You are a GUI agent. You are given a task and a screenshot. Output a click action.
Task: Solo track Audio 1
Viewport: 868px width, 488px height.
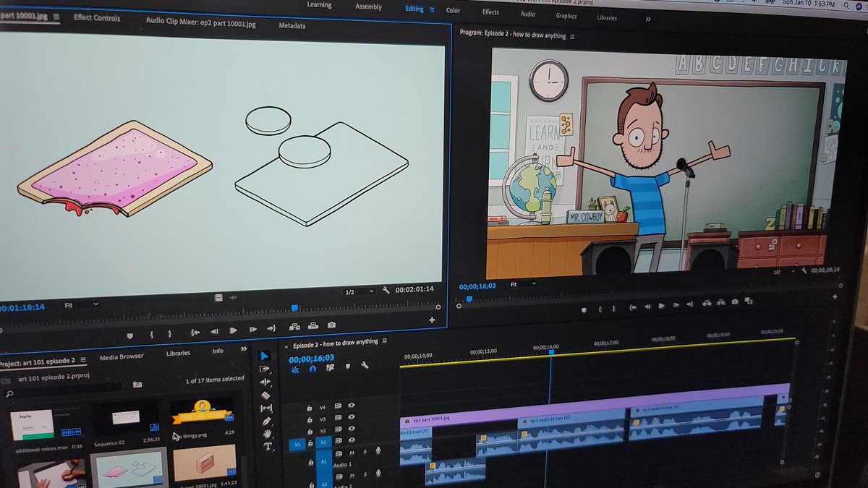[x=365, y=453]
